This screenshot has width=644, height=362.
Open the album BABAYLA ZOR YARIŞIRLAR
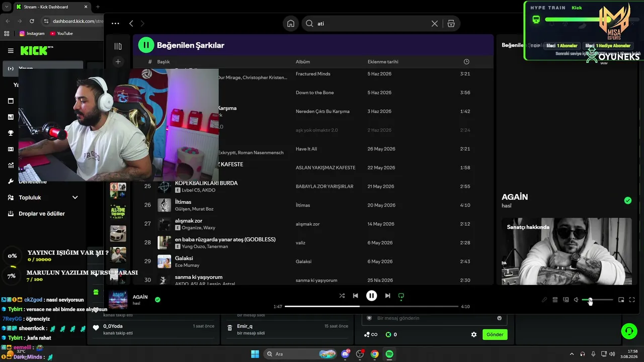click(x=325, y=187)
